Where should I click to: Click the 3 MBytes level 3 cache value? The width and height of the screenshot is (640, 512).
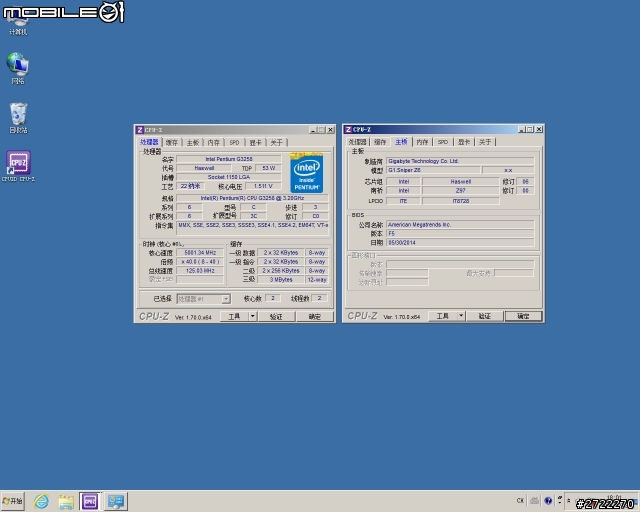pyautogui.click(x=281, y=280)
